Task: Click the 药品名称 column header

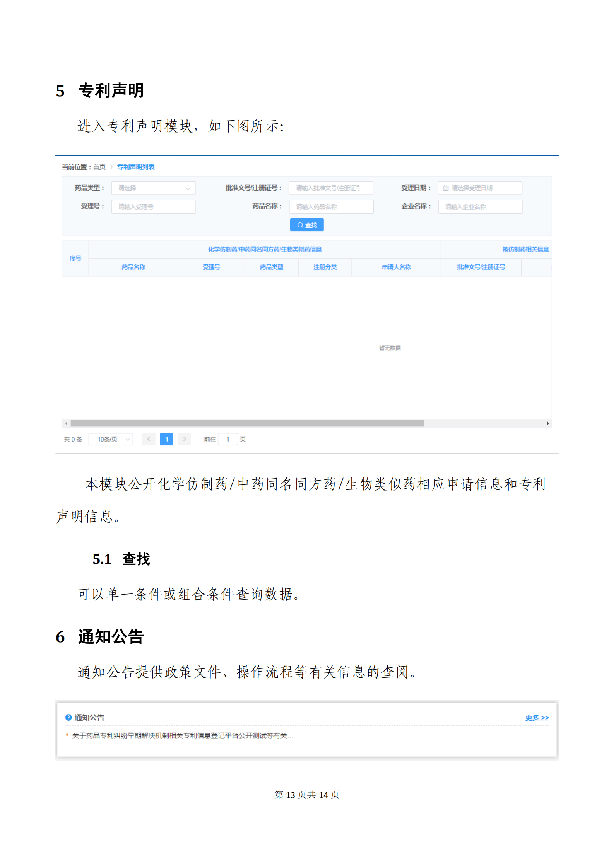Action: 133,267
